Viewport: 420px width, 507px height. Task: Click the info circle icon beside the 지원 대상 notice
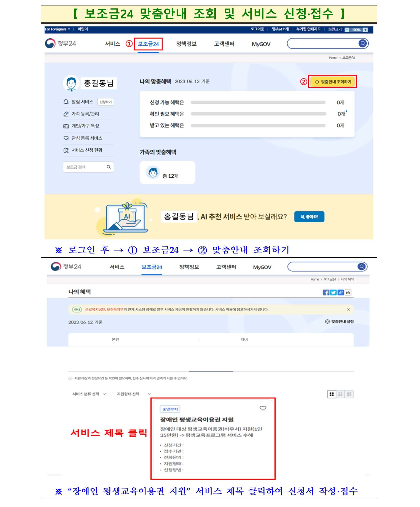[x=70, y=378]
